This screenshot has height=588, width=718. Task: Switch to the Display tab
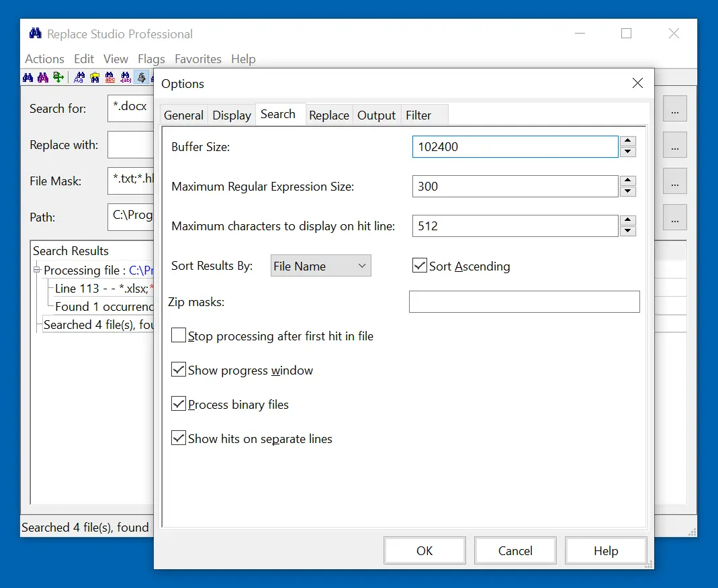click(232, 115)
